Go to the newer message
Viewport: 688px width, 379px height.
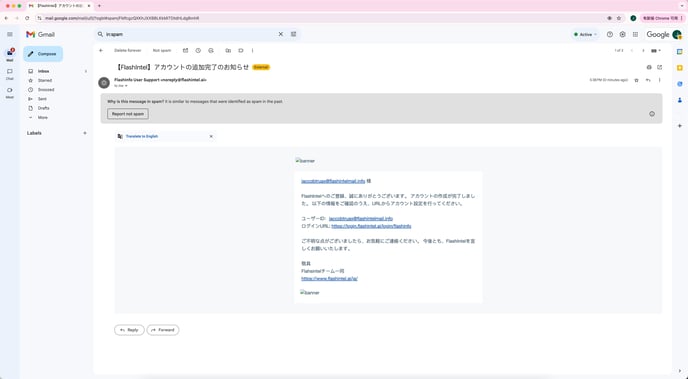[632, 50]
